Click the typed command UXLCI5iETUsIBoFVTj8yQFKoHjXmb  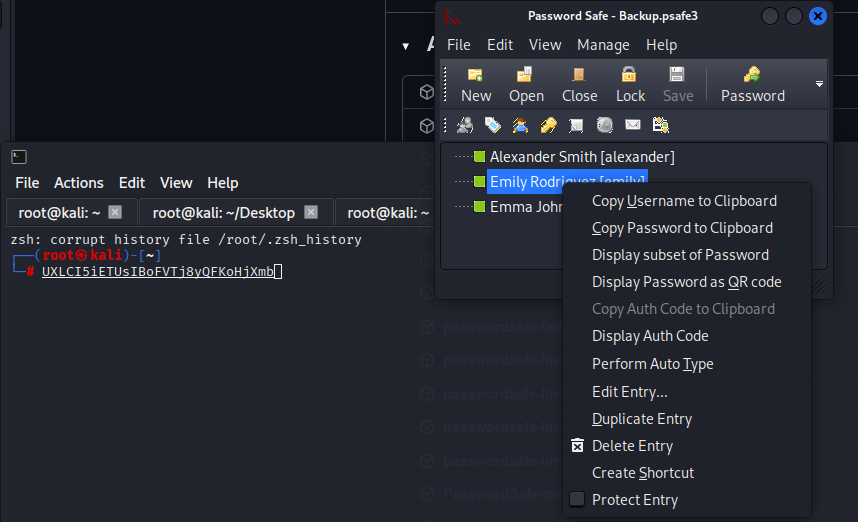[x=158, y=271]
